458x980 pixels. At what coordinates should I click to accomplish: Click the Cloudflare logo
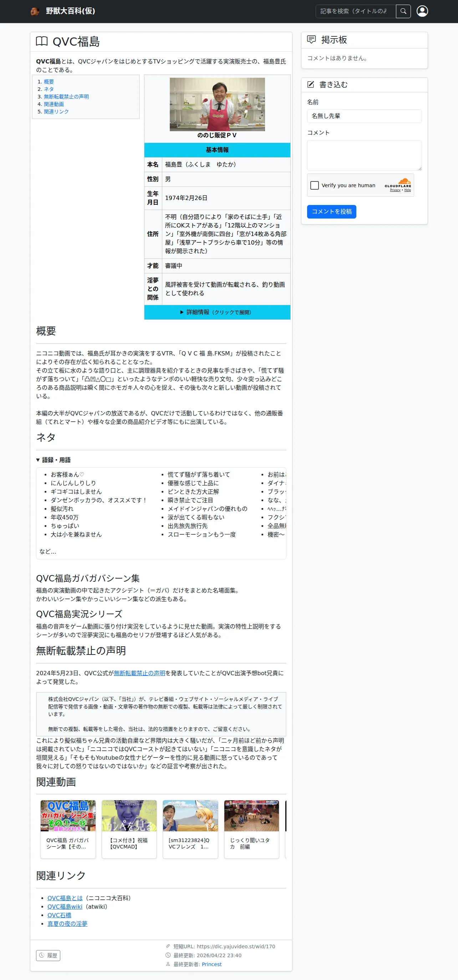(398, 183)
